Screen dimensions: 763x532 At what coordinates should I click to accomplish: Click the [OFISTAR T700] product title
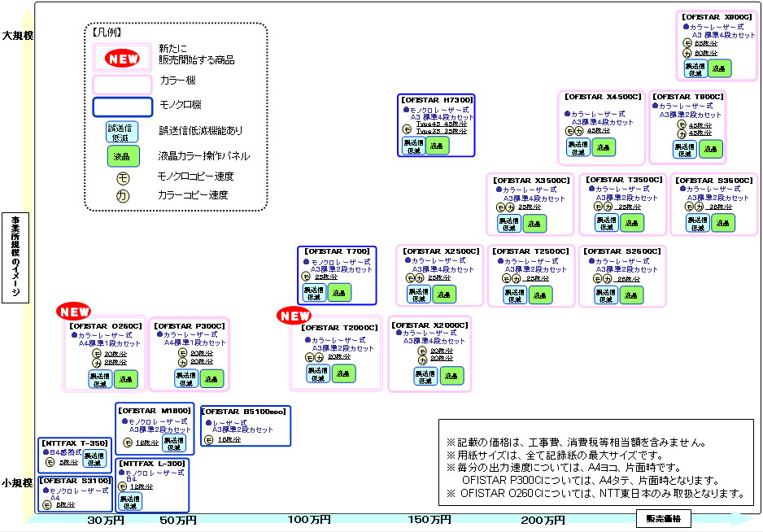pyautogui.click(x=338, y=251)
